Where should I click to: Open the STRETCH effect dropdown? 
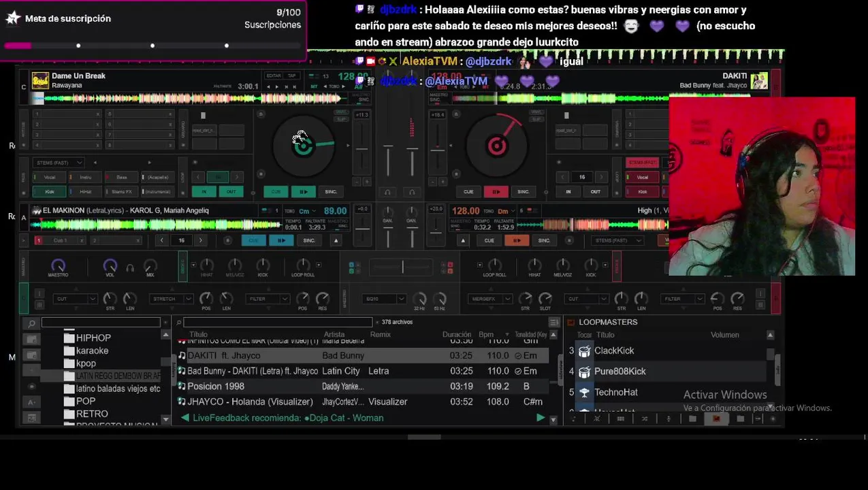tap(172, 299)
